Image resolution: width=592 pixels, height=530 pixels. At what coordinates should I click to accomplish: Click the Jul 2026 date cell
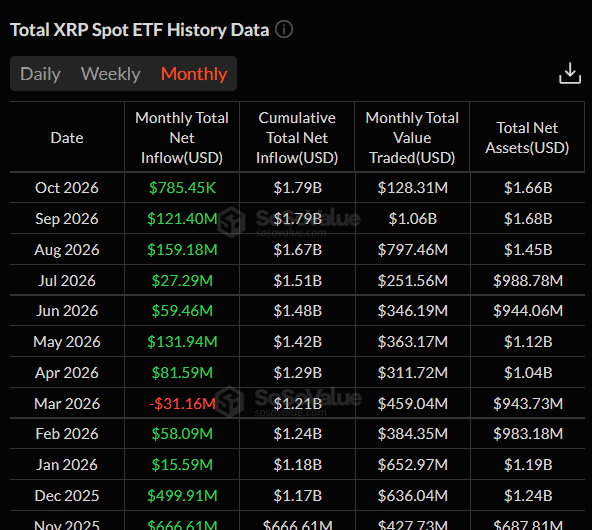[x=67, y=280]
